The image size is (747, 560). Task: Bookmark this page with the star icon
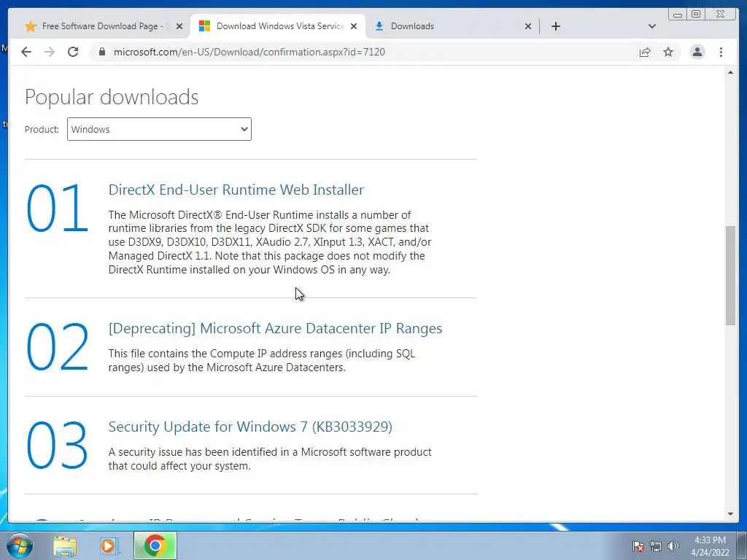coord(668,52)
